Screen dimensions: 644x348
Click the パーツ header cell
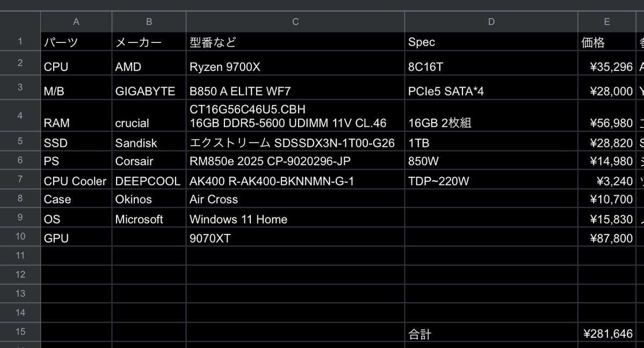coord(76,41)
